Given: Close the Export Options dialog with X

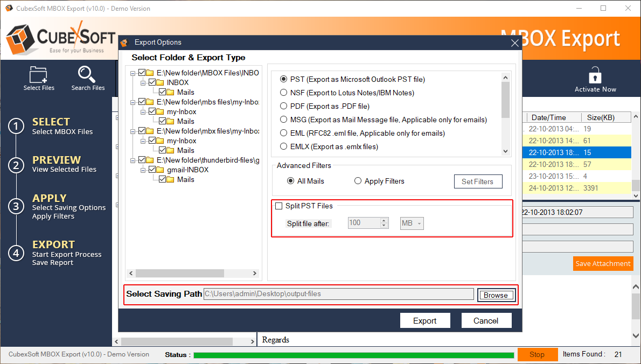Looking at the screenshot, I should [514, 43].
